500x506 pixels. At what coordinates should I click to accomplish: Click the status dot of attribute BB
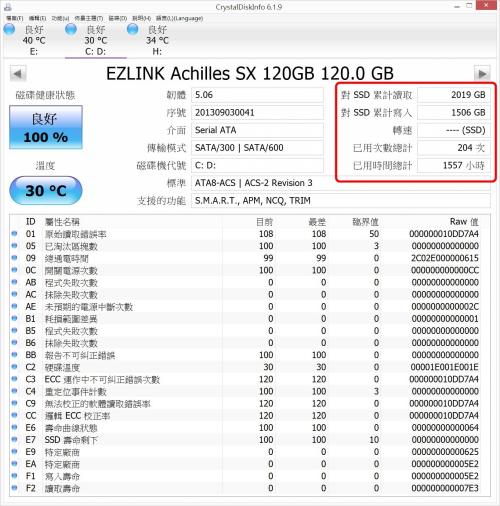pyautogui.click(x=14, y=355)
